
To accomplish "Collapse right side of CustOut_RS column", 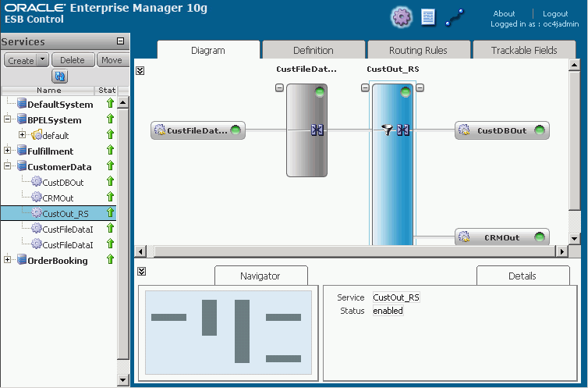I will click(420, 87).
